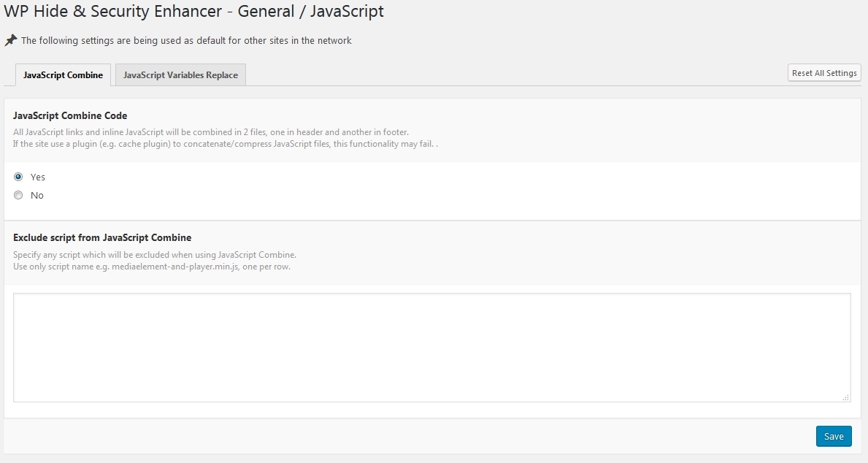
Task: Click the Exclude script from JavaScript Combine heading
Action: 102,237
